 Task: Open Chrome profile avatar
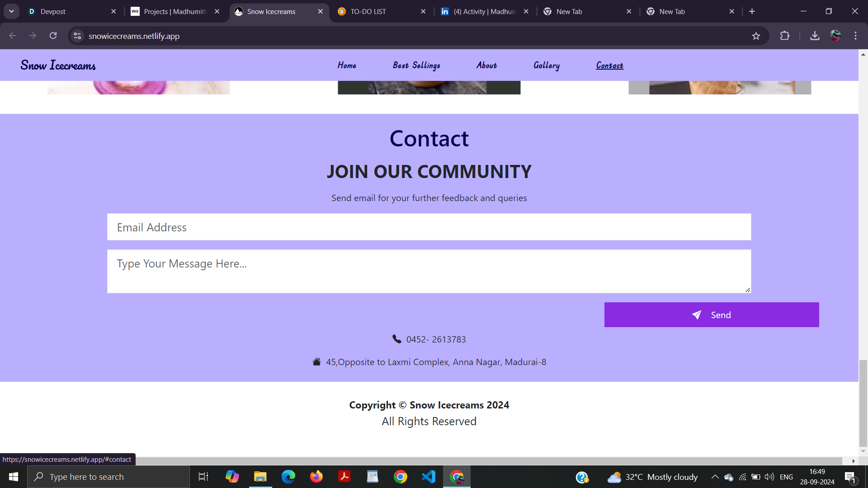point(835,36)
